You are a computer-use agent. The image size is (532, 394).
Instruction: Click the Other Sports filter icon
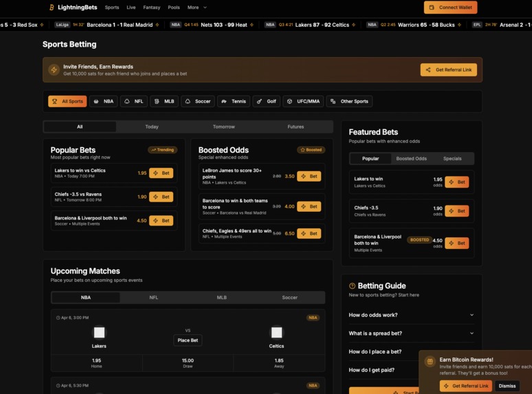pyautogui.click(x=333, y=101)
